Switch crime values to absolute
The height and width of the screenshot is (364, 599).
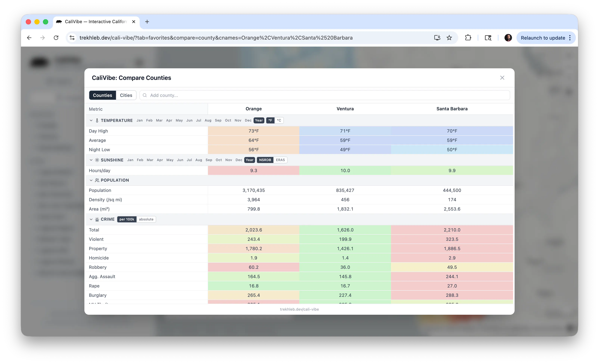click(146, 219)
